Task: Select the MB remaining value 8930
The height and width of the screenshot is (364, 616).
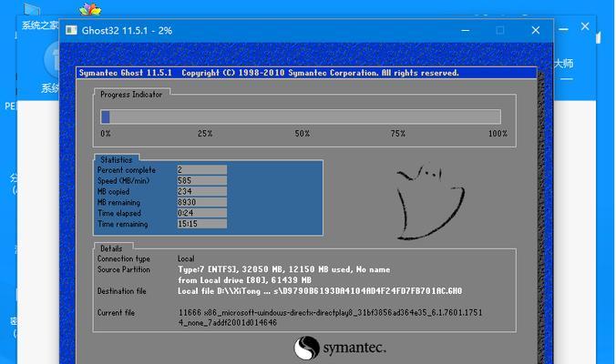Action: pos(201,202)
